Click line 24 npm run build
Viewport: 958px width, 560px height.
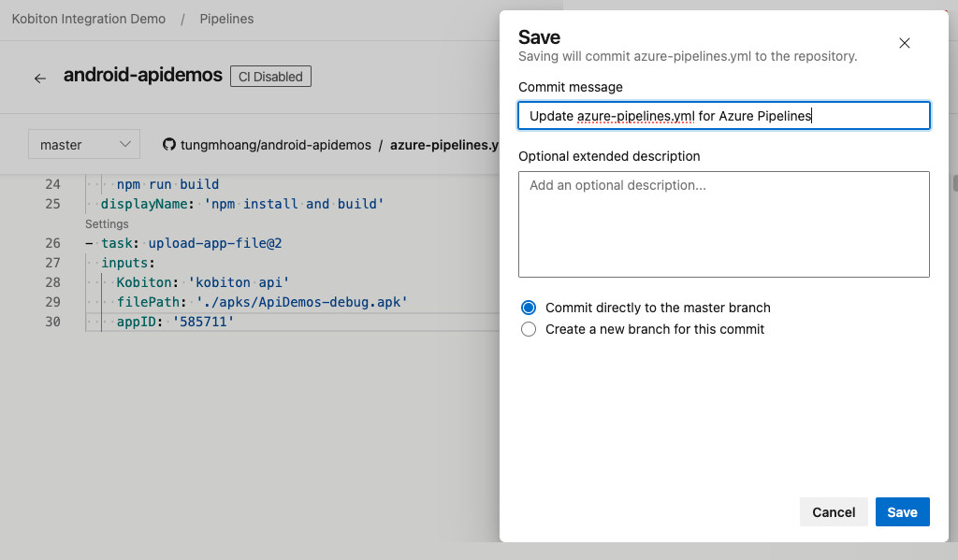tap(168, 184)
